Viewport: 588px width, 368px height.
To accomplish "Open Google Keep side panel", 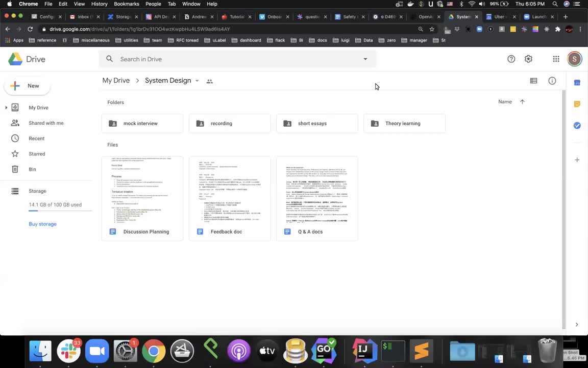I will [577, 104].
